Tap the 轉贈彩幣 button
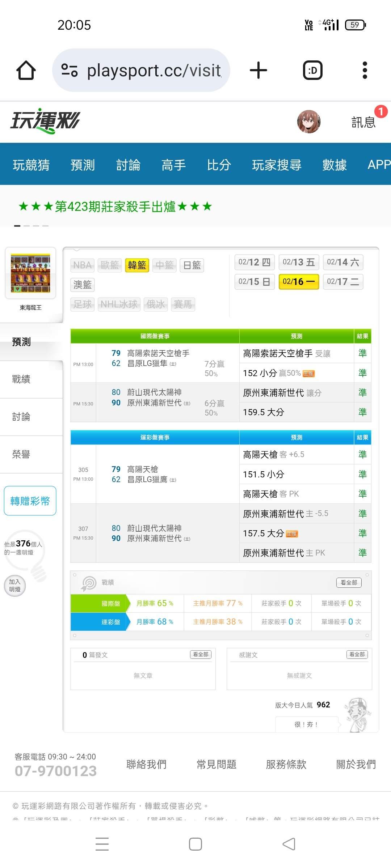 [x=30, y=501]
